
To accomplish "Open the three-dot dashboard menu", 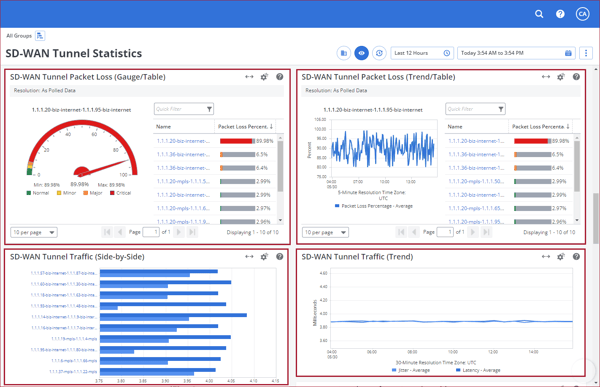I will pyautogui.click(x=585, y=53).
